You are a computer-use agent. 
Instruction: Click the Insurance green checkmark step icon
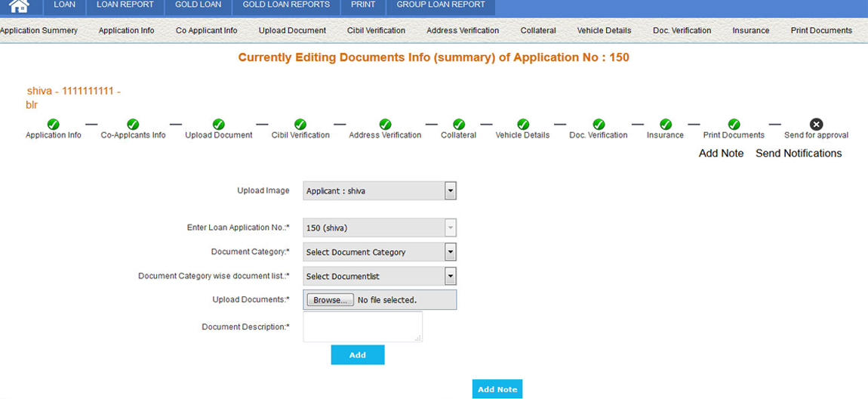[665, 125]
